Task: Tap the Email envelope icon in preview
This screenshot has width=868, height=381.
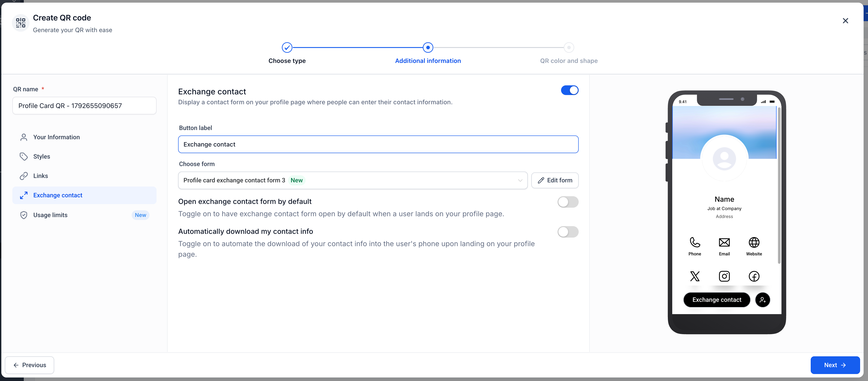Action: (724, 242)
